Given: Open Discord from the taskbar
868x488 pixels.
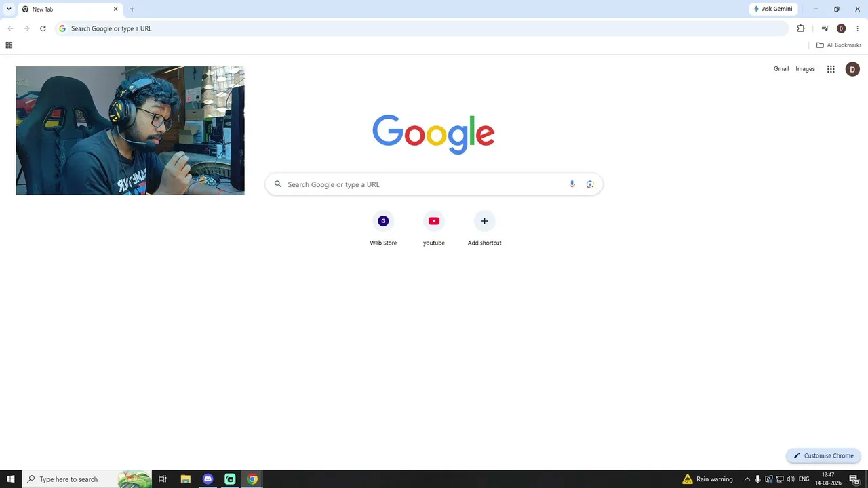Looking at the screenshot, I should (208, 479).
